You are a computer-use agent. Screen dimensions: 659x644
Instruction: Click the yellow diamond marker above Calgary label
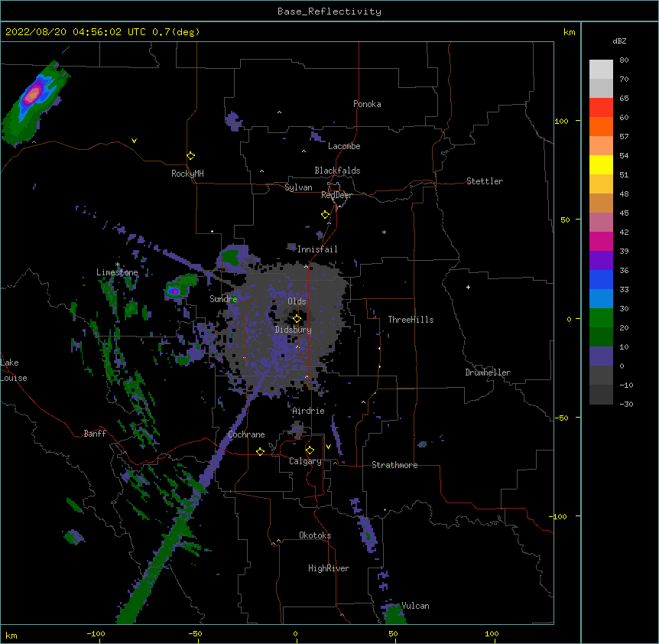coord(310,450)
